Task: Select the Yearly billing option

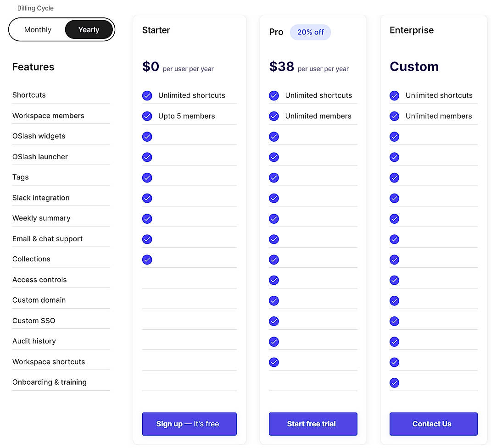Action: pyautogui.click(x=89, y=29)
